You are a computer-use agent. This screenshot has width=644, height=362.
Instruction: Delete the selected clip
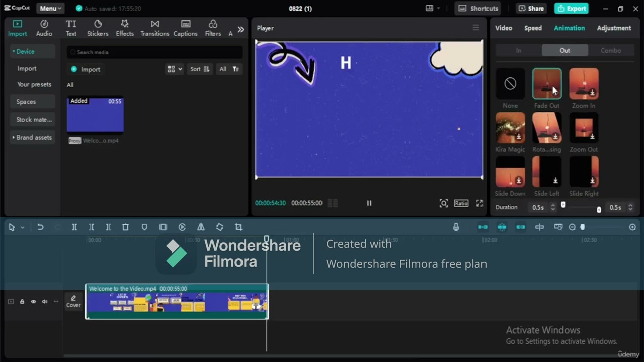125,227
